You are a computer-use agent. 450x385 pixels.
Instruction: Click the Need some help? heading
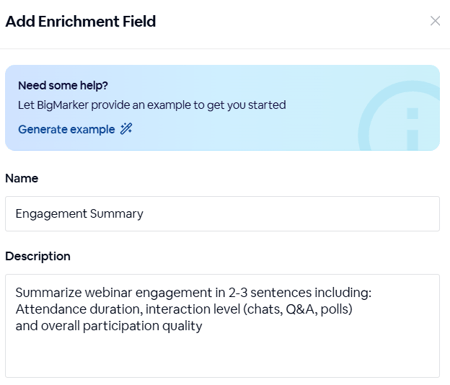(63, 86)
